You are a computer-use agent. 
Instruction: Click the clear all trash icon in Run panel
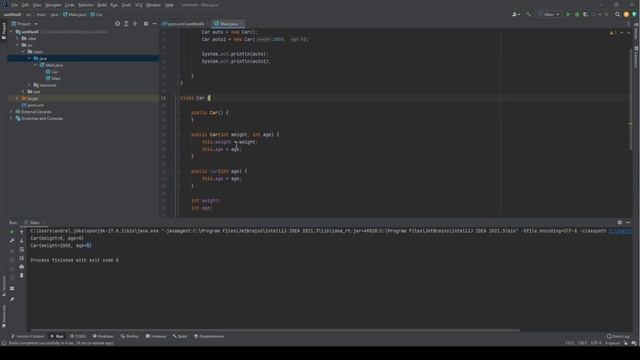(x=22, y=276)
